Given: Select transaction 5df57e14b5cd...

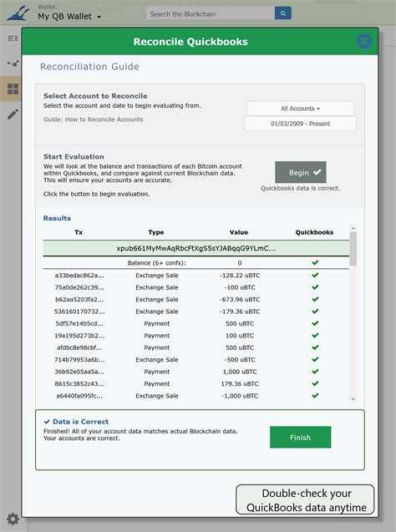Looking at the screenshot, I should click(79, 324).
